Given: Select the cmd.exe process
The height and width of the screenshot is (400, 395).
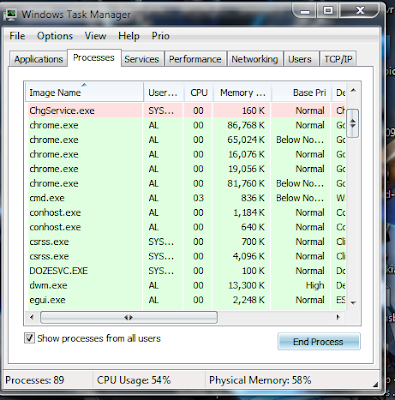Looking at the screenshot, I should [x=186, y=198].
